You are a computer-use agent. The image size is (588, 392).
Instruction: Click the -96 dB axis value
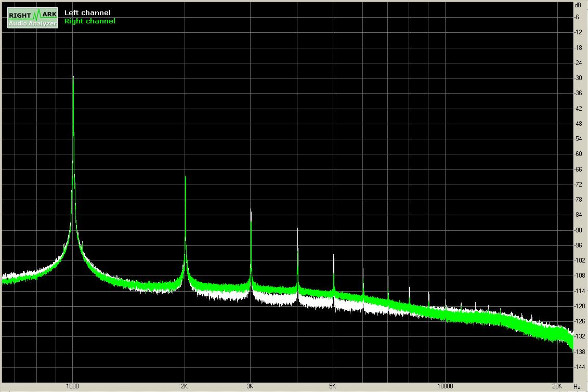(x=578, y=245)
